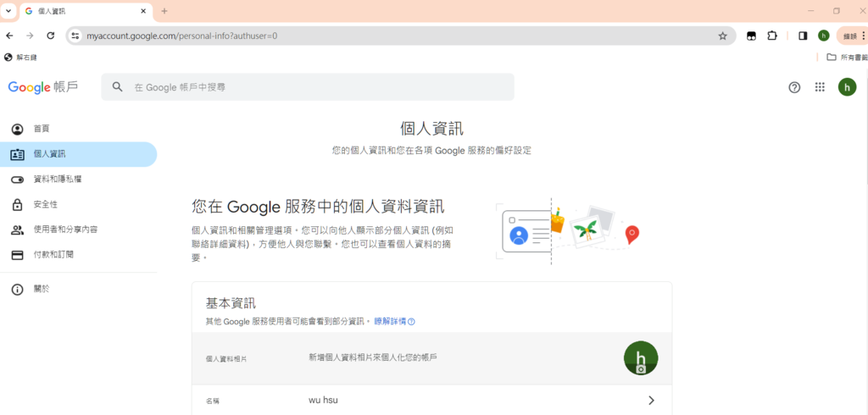Image resolution: width=868 pixels, height=415 pixels.
Task: Open site information icon in address bar
Action: pyautogui.click(x=75, y=36)
